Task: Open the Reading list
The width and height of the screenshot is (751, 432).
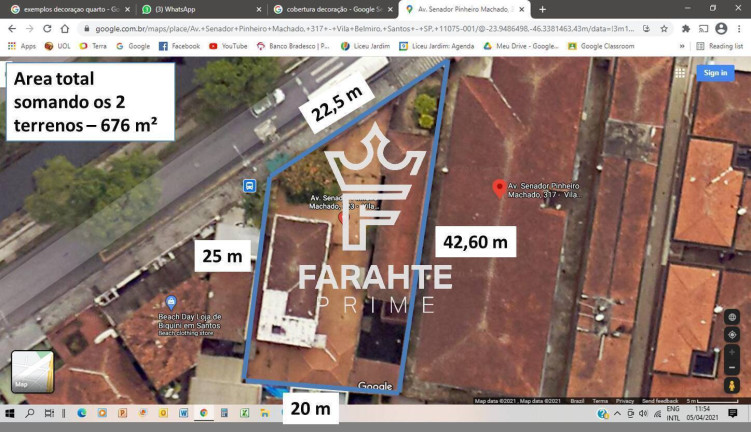Action: click(x=720, y=46)
